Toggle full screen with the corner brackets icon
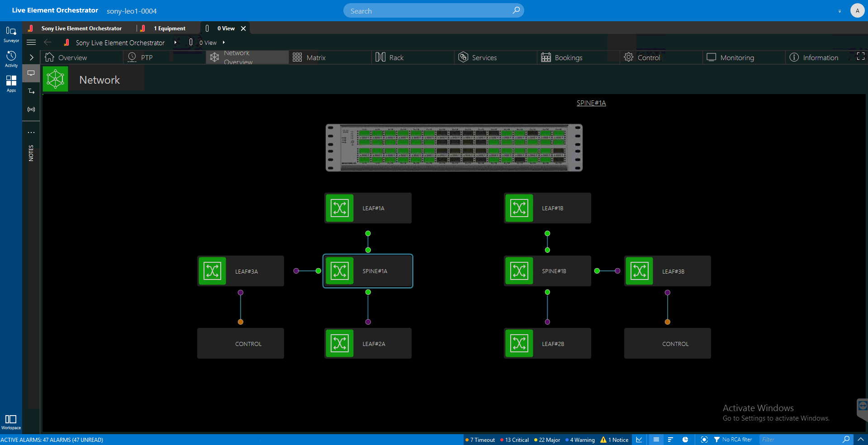Viewport: 868px width, 445px height. (x=861, y=57)
